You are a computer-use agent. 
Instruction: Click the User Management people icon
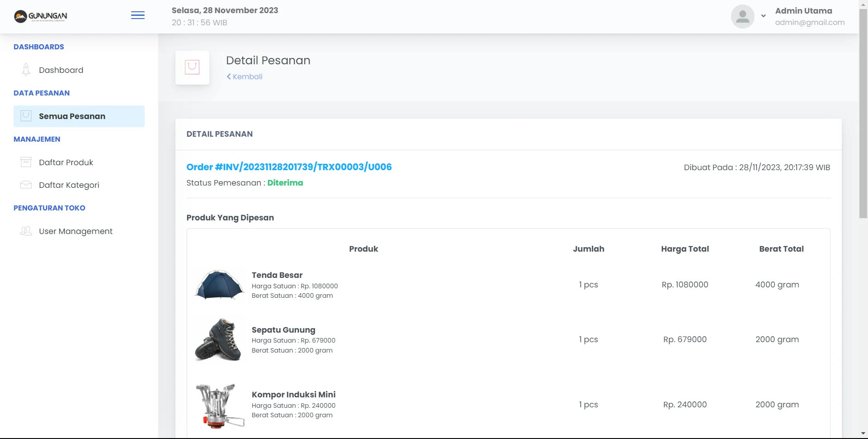[26, 231]
